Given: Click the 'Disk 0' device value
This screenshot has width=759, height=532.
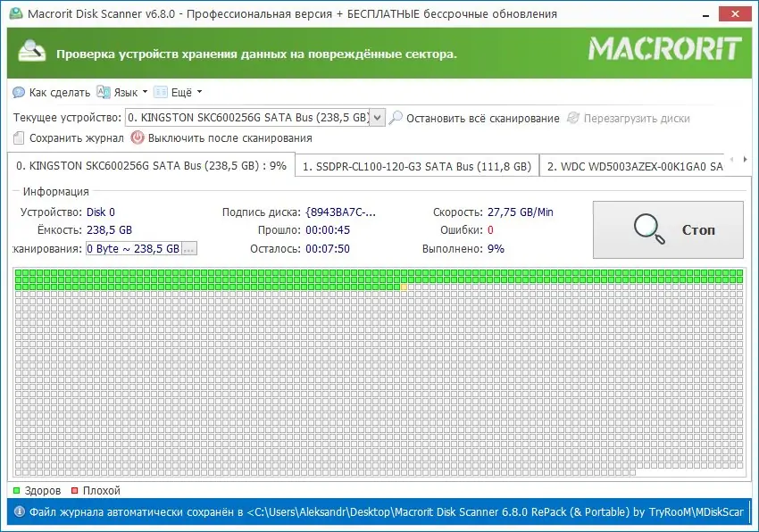Looking at the screenshot, I should point(101,212).
